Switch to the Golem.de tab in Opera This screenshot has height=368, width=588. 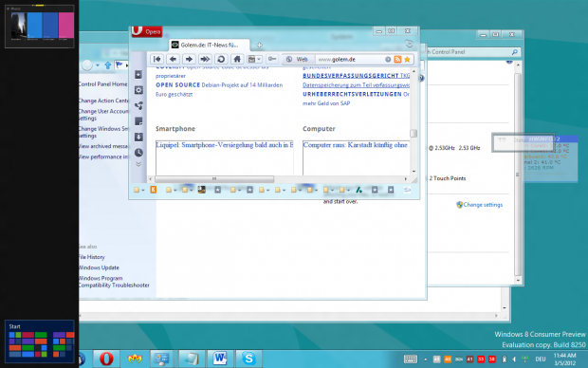point(209,45)
